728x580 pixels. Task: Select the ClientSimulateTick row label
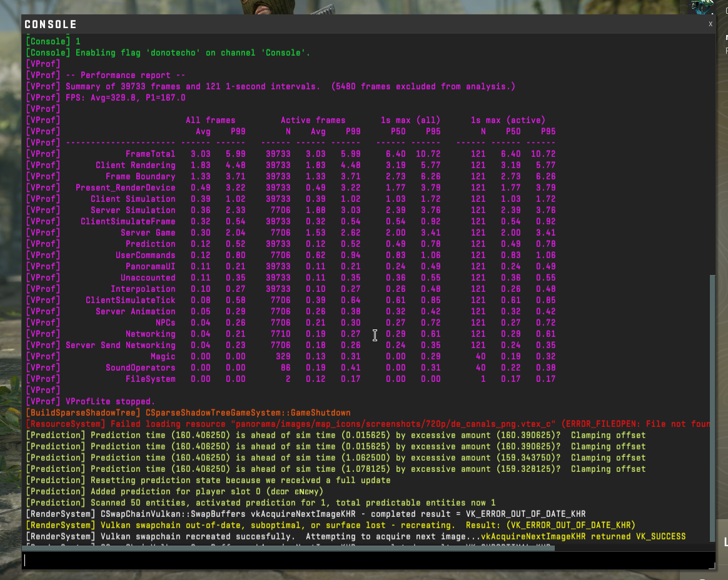point(131,300)
